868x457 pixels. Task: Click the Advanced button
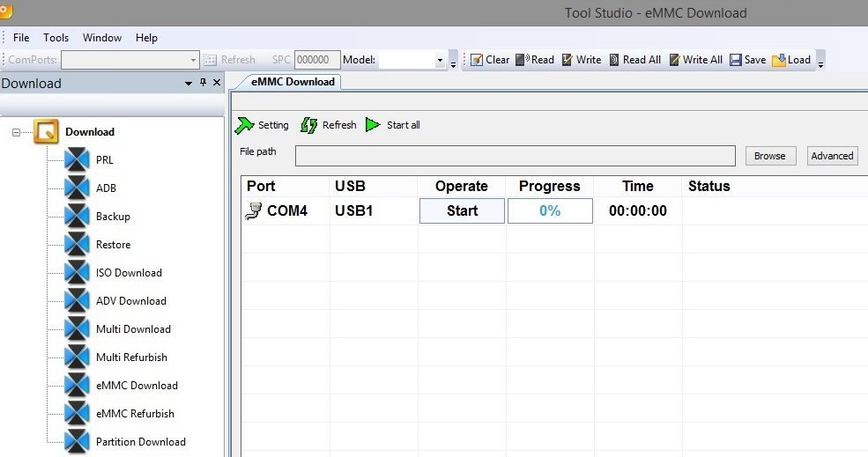pyautogui.click(x=832, y=156)
